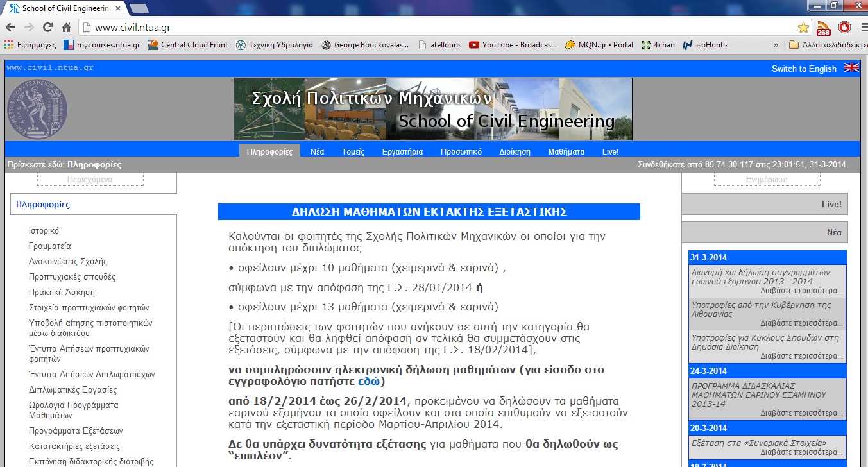Click the UK flag language icon

[x=851, y=68]
